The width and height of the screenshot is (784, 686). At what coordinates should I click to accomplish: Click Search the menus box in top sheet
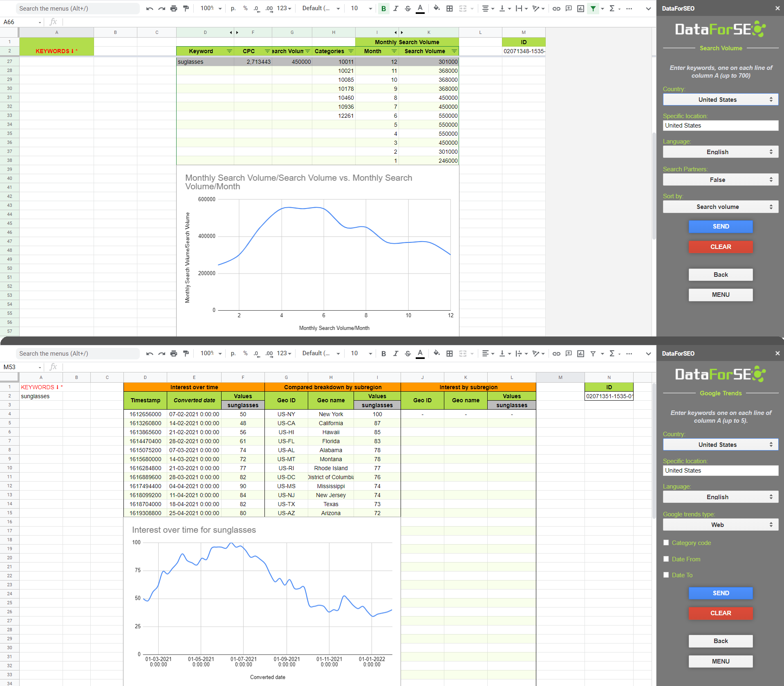[78, 9]
